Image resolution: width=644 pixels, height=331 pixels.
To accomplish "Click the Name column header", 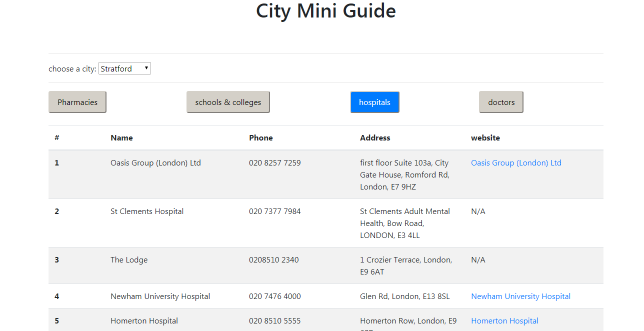I will pos(121,138).
